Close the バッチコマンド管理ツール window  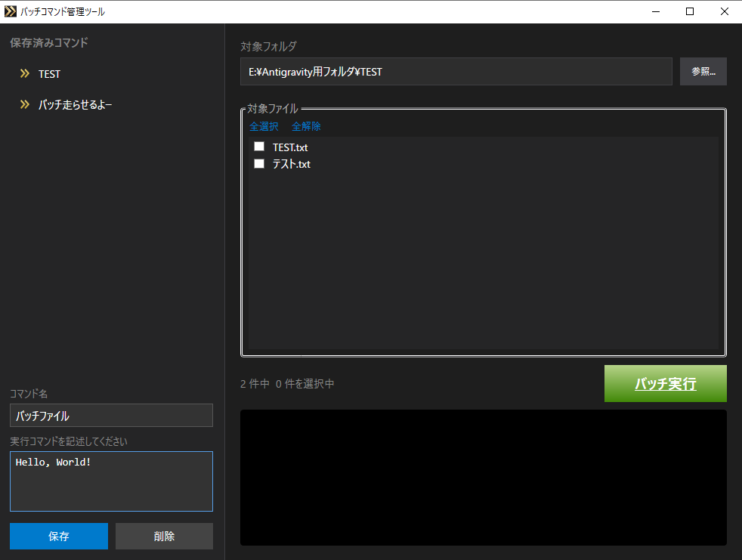click(725, 11)
